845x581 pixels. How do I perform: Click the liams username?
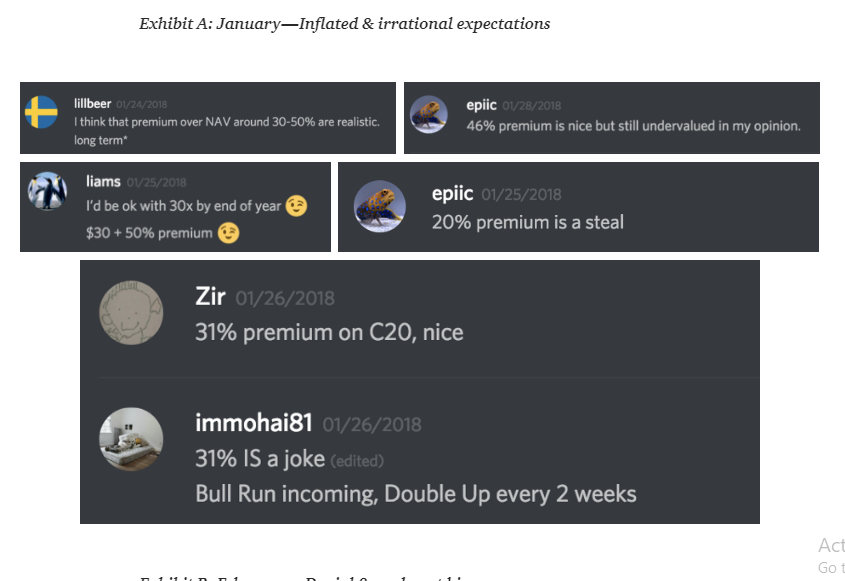103,181
